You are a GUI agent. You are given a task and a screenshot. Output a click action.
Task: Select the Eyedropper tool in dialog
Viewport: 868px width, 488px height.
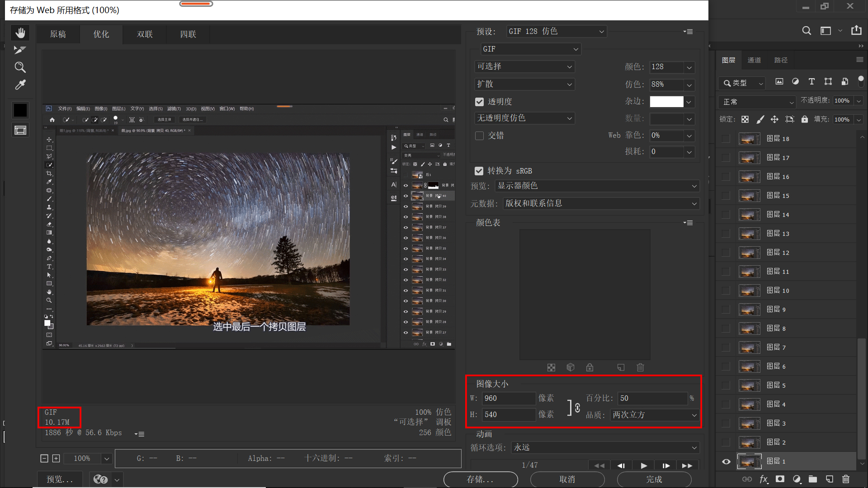(20, 85)
